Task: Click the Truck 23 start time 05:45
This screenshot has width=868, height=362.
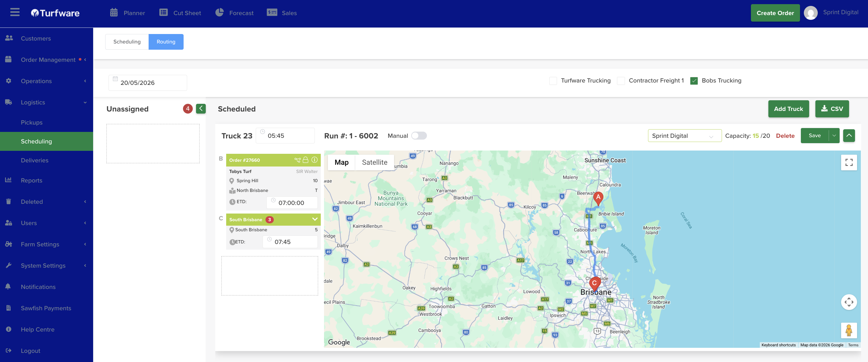Action: coord(285,135)
